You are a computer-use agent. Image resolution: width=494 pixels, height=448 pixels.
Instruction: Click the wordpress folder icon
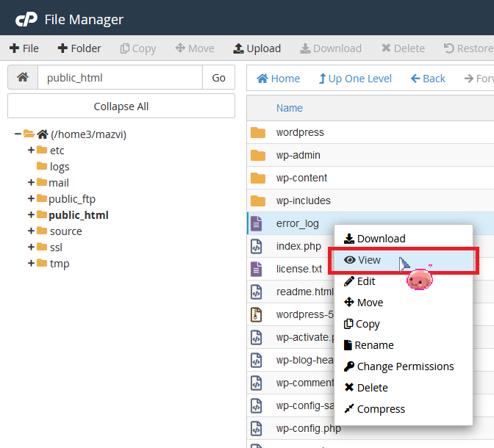[258, 132]
